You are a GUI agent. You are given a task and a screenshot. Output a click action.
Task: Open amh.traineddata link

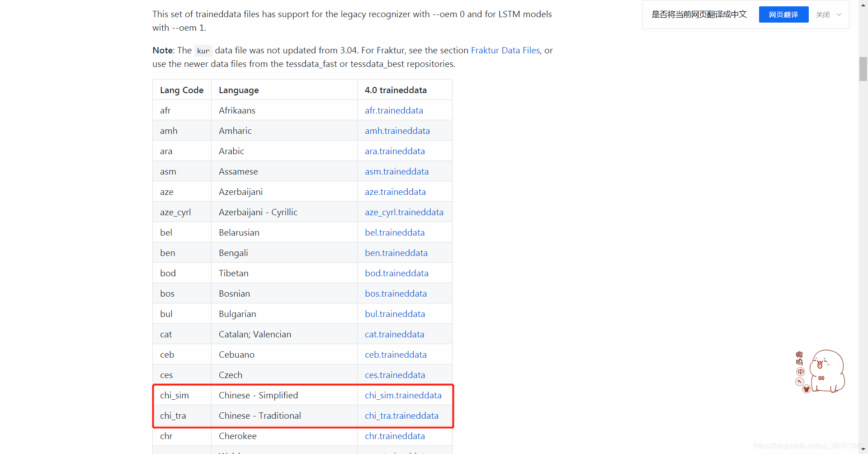[397, 131]
